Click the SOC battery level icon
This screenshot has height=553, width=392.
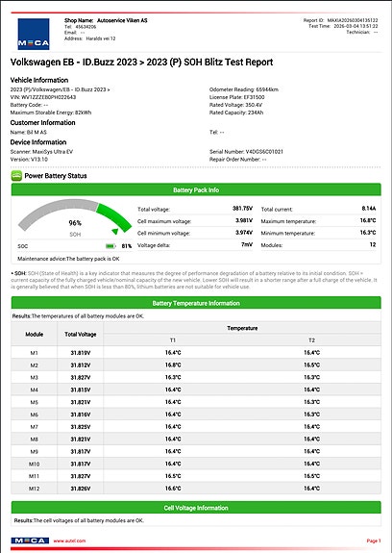click(x=110, y=246)
